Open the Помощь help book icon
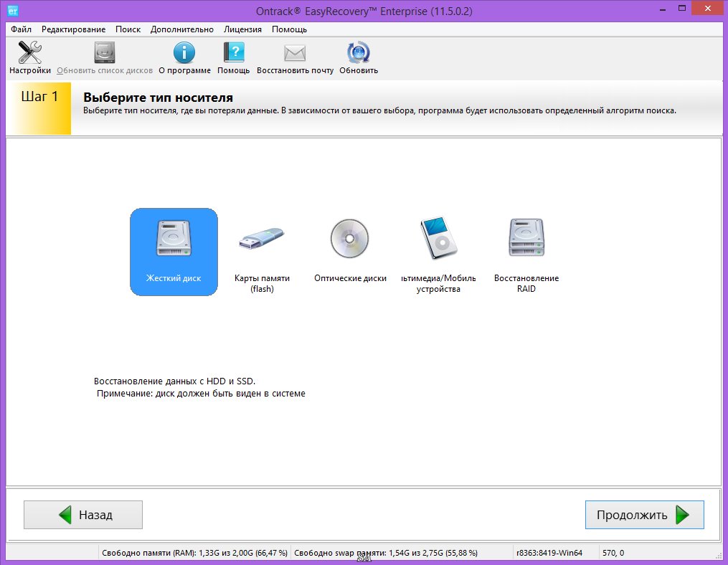This screenshot has height=565, width=728. point(234,54)
